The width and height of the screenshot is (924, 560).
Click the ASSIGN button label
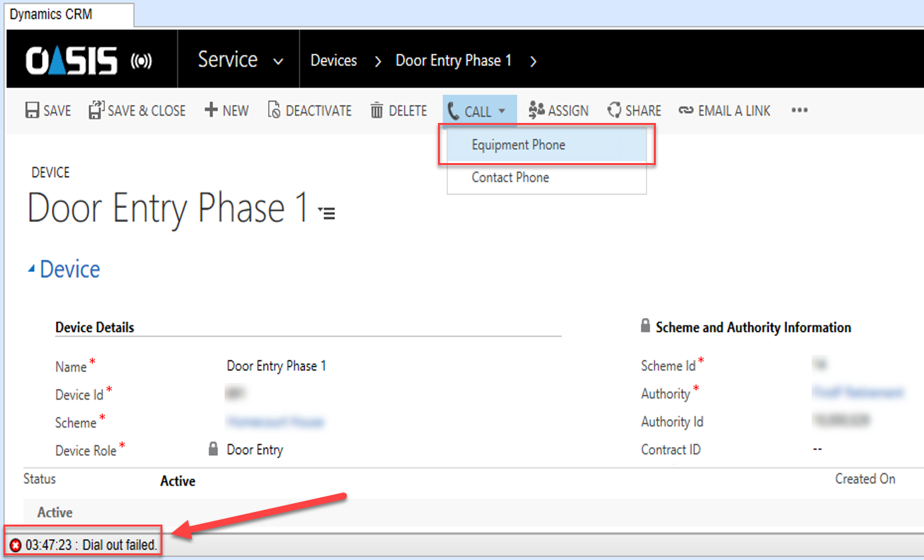tap(568, 111)
